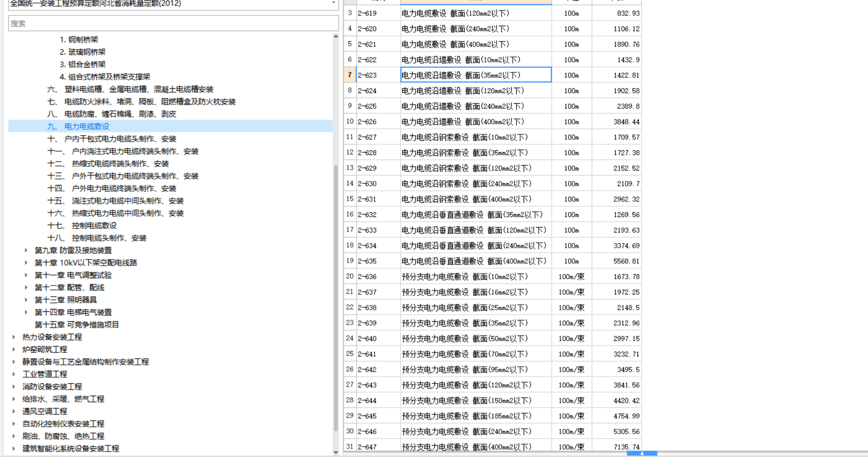Expand 第十二章 配管、配线 node
The image size is (868, 457).
pyautogui.click(x=26, y=287)
